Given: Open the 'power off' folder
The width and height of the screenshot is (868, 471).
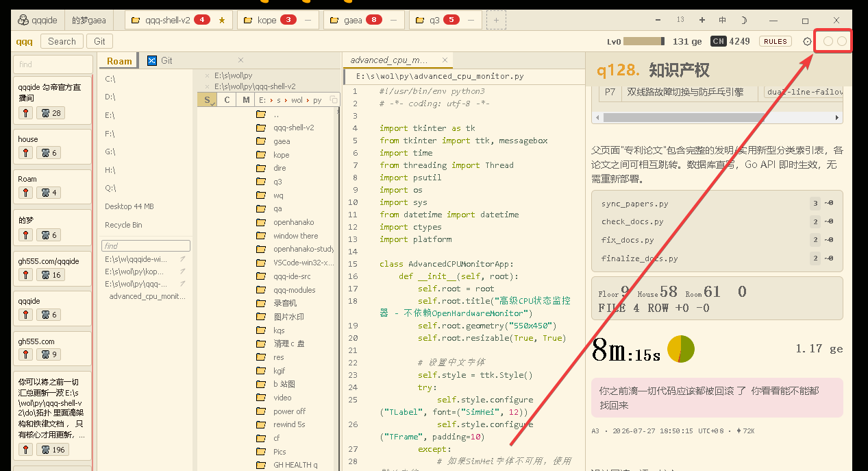Looking at the screenshot, I should (x=289, y=411).
